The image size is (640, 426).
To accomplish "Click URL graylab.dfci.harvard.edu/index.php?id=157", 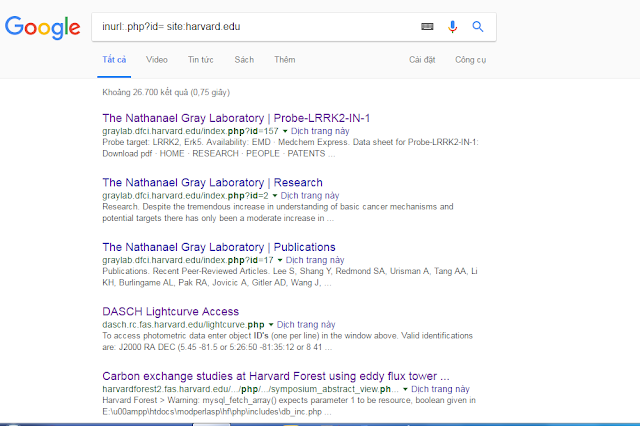I will click(x=190, y=131).
